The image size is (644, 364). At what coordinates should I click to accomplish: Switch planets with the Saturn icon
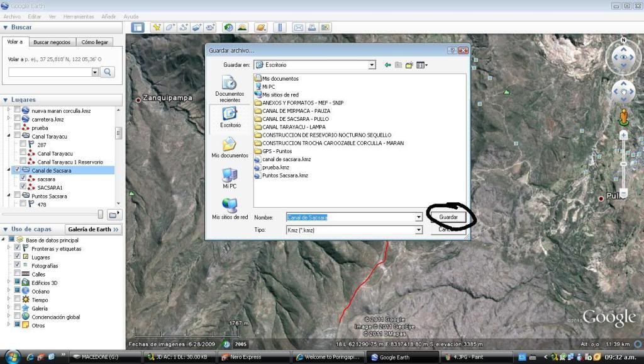point(261,28)
